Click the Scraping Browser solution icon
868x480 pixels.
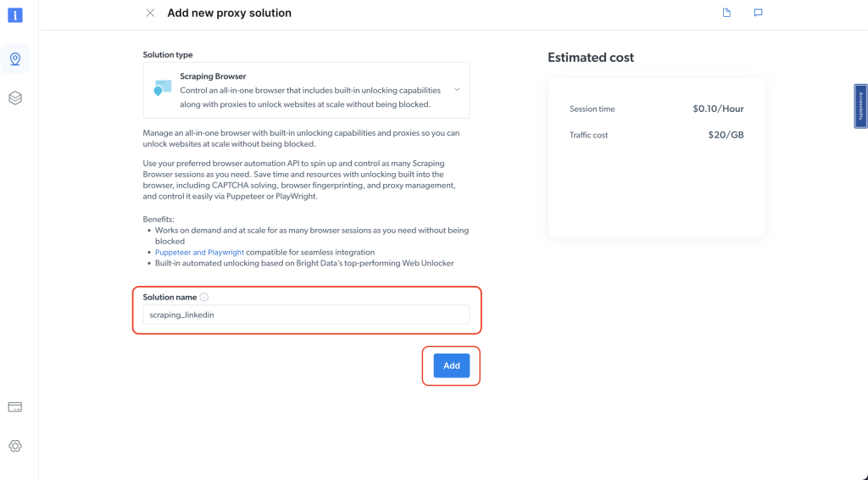[x=162, y=88]
